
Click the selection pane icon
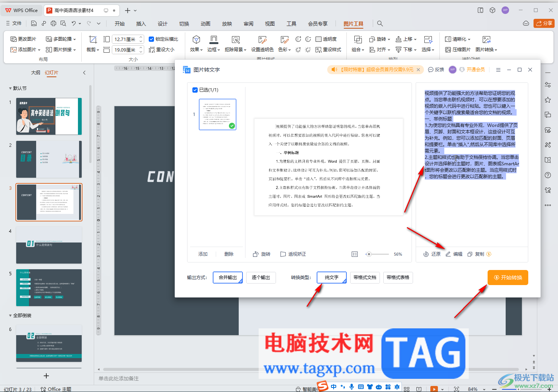[428, 40]
